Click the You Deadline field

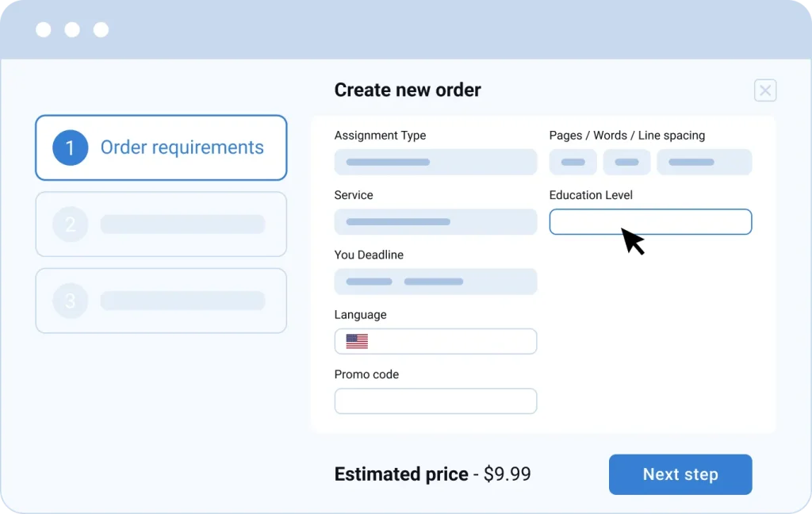click(435, 282)
